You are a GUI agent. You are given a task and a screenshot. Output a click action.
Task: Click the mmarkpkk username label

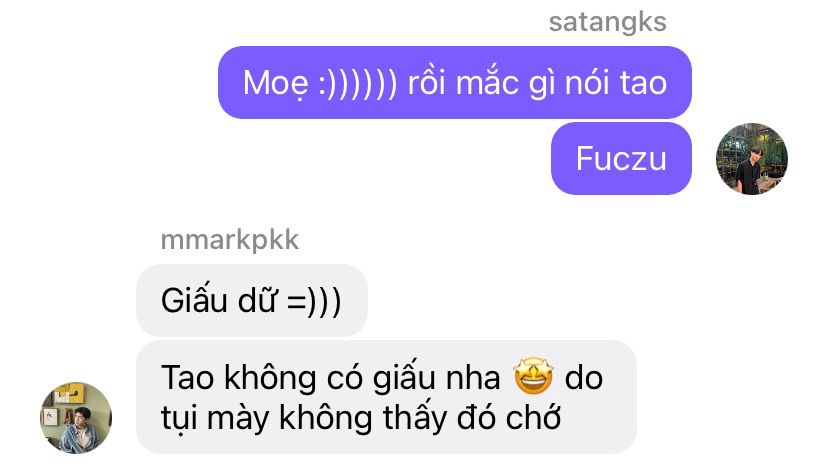coord(230,240)
